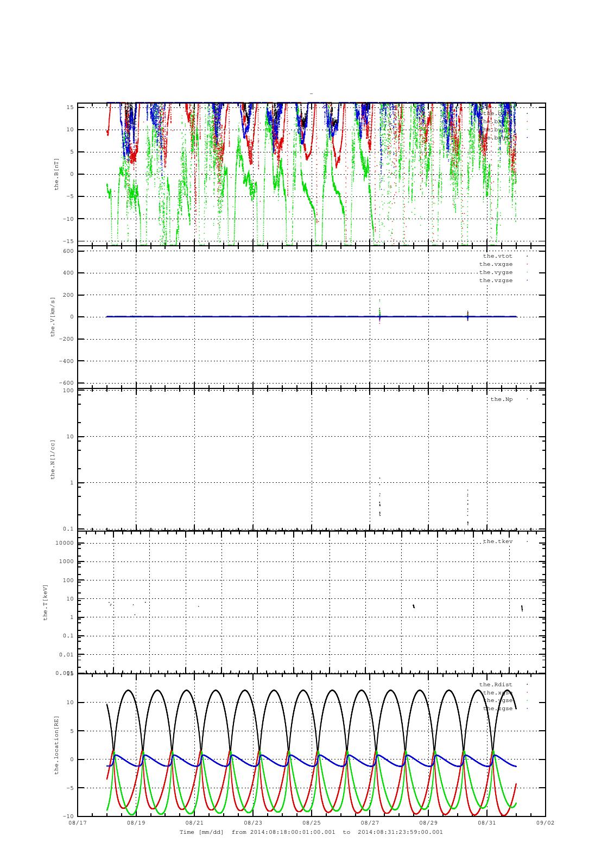Select the the.Np legend entry

[x=501, y=399]
